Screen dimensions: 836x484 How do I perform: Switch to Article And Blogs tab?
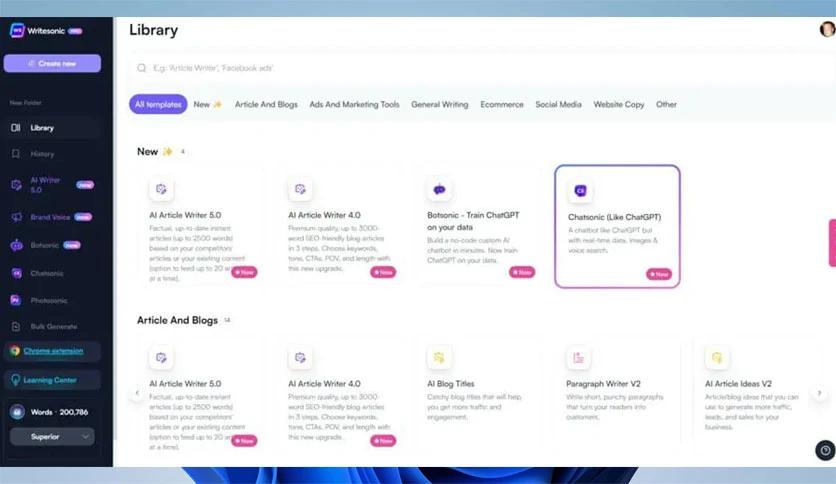click(x=266, y=104)
